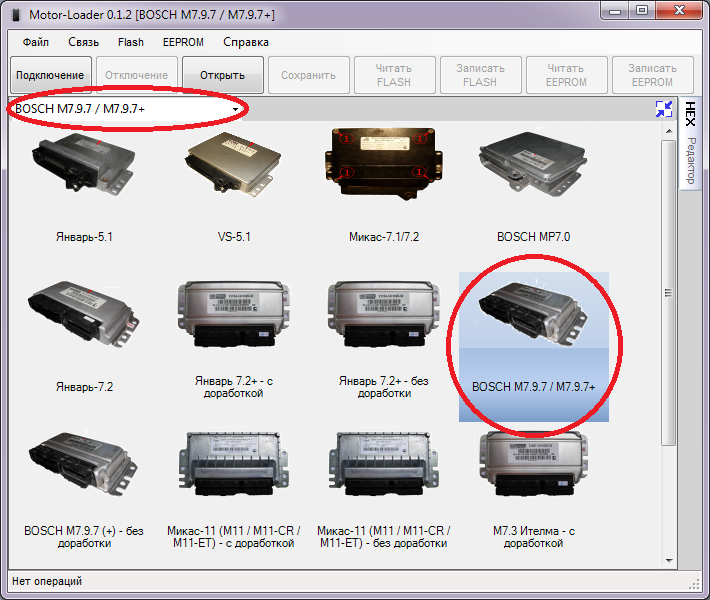Close the Motor-Loader window
The image size is (710, 600).
click(x=679, y=11)
